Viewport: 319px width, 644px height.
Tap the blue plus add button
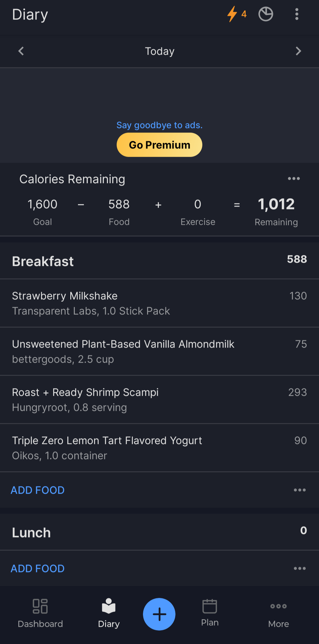pos(159,614)
